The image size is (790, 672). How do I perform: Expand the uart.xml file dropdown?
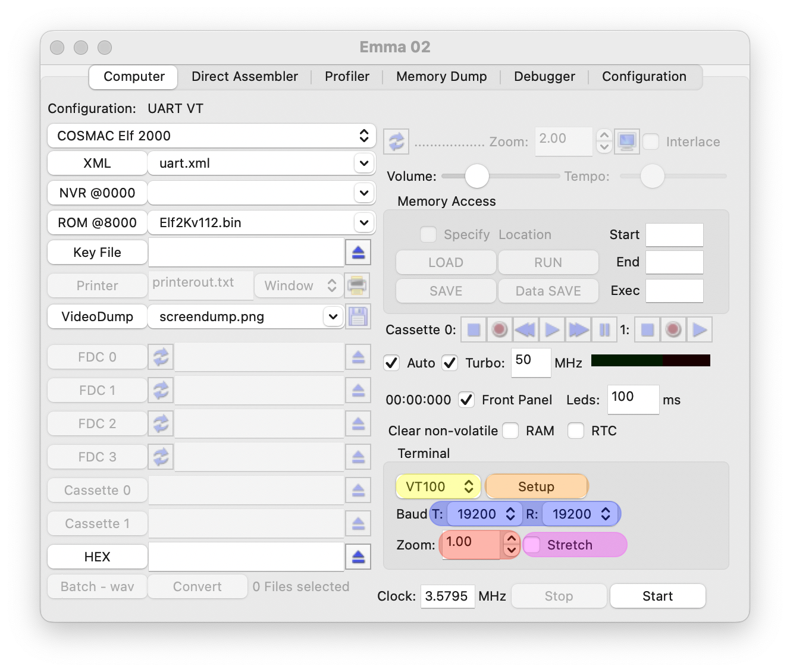tap(364, 163)
